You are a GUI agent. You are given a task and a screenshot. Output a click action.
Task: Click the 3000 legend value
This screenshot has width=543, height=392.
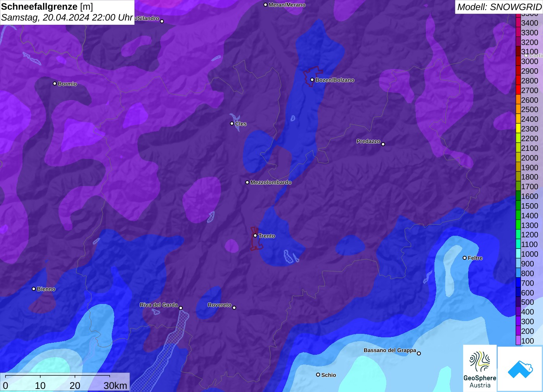tap(529, 61)
